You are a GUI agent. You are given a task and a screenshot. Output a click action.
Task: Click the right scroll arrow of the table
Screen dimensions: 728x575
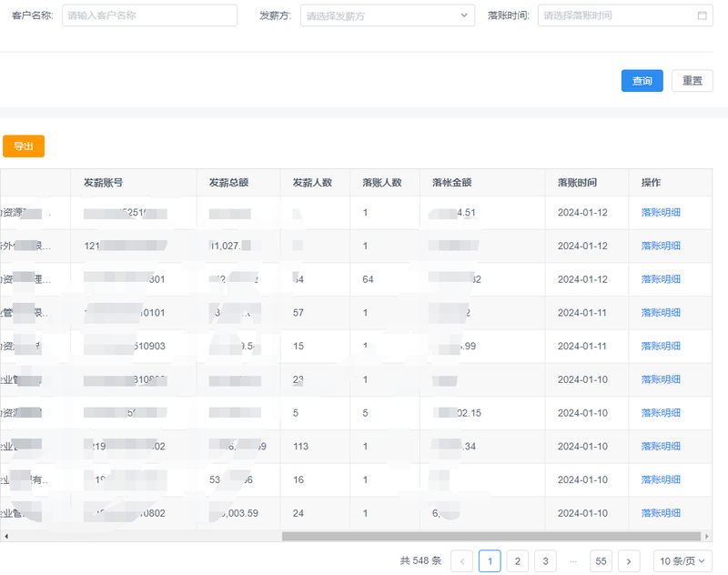(x=707, y=536)
